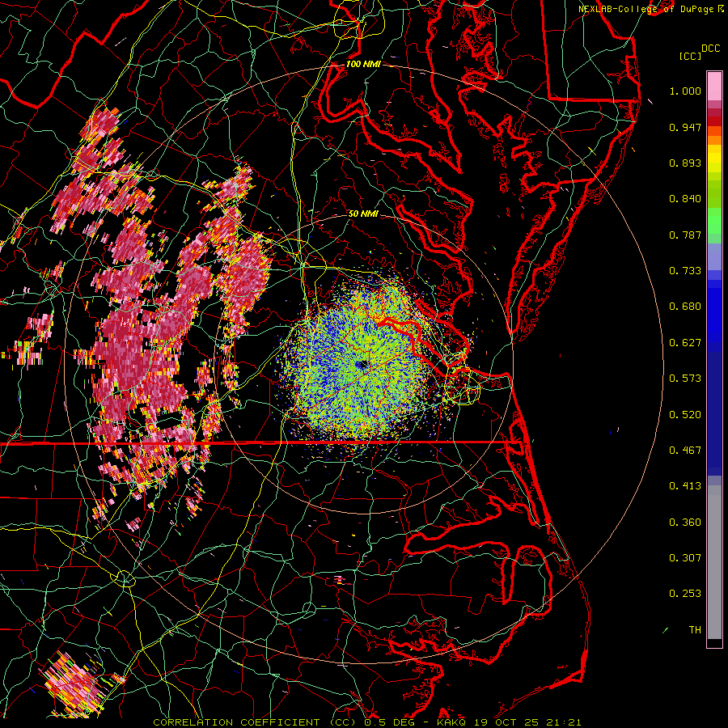Select the 0.840 legend value

pyautogui.click(x=685, y=199)
